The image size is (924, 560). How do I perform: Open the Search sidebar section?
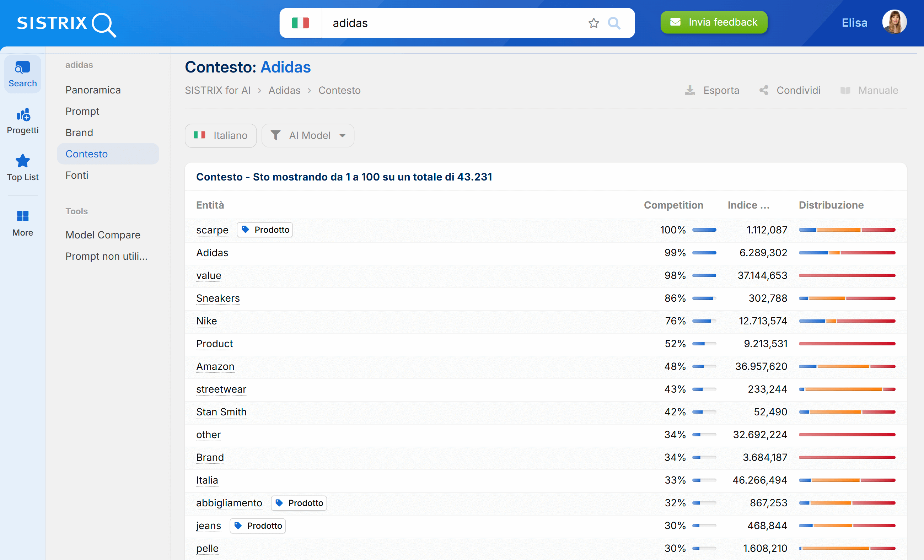[22, 74]
